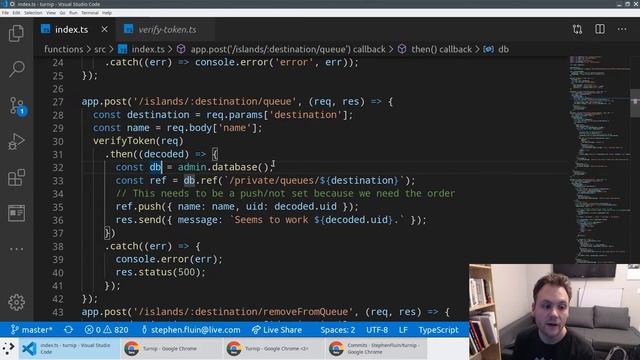Select src folder in breadcrumb
The width and height of the screenshot is (640, 360).
coord(100,49)
